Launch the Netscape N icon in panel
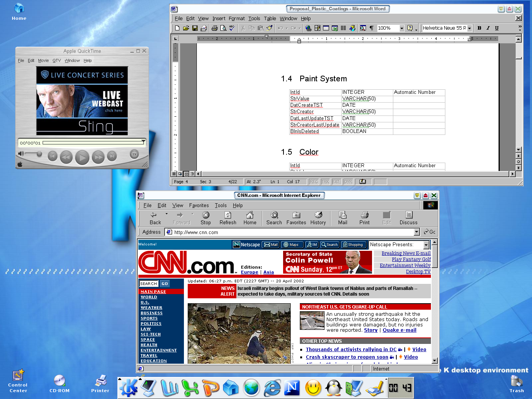 pyautogui.click(x=292, y=388)
